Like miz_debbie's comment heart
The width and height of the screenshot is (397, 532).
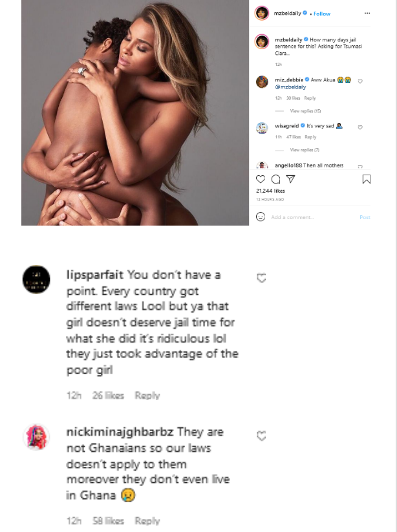[360, 81]
